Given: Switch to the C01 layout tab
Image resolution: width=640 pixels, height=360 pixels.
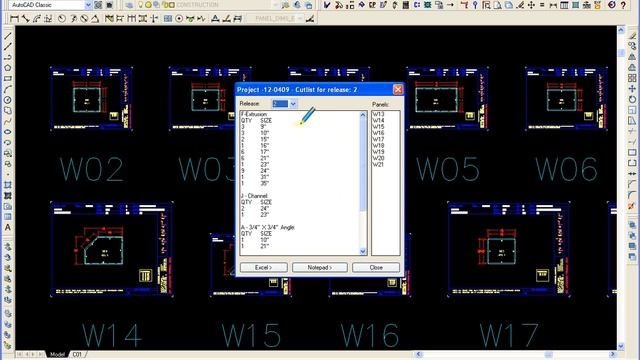Looking at the screenshot, I should click(78, 354).
